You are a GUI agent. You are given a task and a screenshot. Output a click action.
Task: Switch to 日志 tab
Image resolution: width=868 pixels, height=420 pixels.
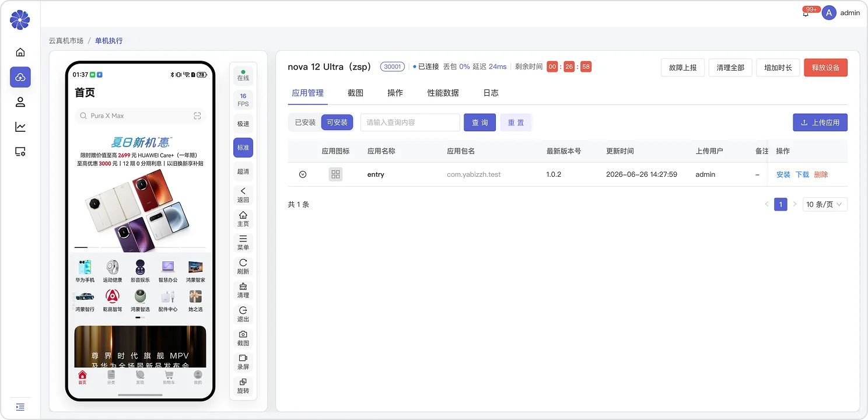click(x=491, y=93)
